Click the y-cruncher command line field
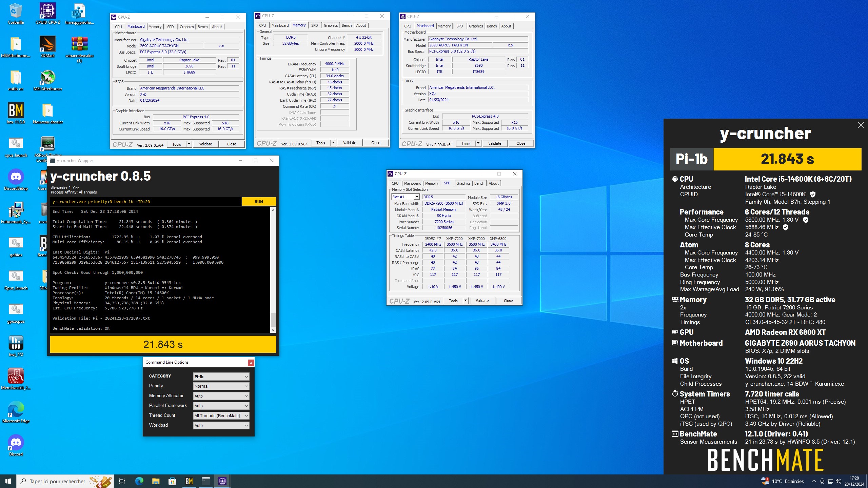The width and height of the screenshot is (868, 488). pos(145,202)
